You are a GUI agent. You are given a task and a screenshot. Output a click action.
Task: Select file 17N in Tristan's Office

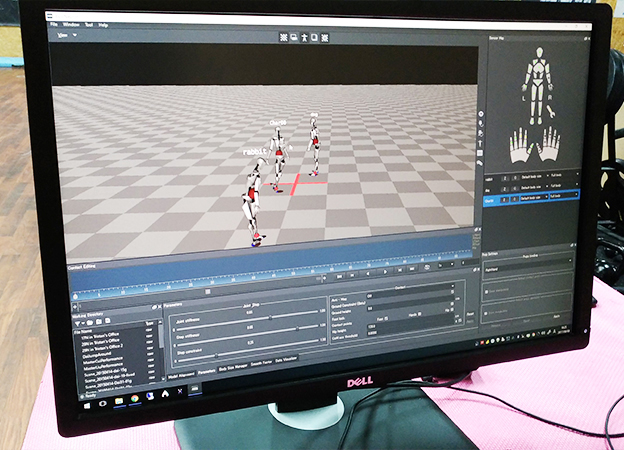pyautogui.click(x=100, y=336)
